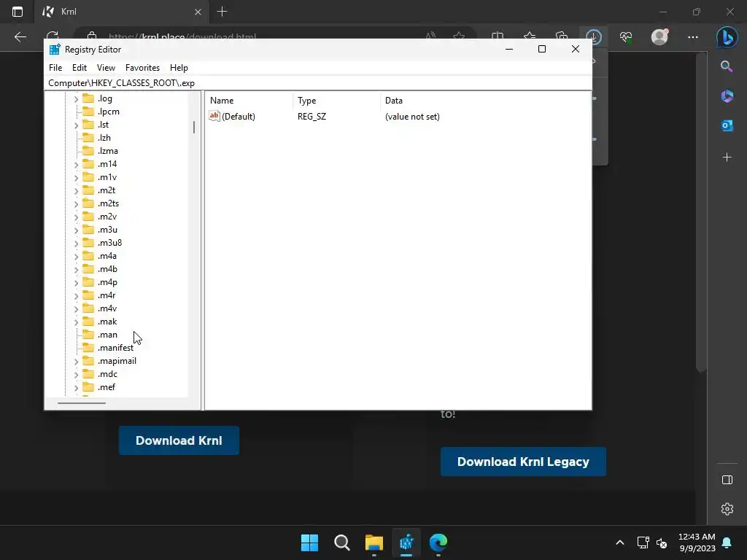Expand the .m3u key
The height and width of the screenshot is (560, 747).
pyautogui.click(x=76, y=230)
